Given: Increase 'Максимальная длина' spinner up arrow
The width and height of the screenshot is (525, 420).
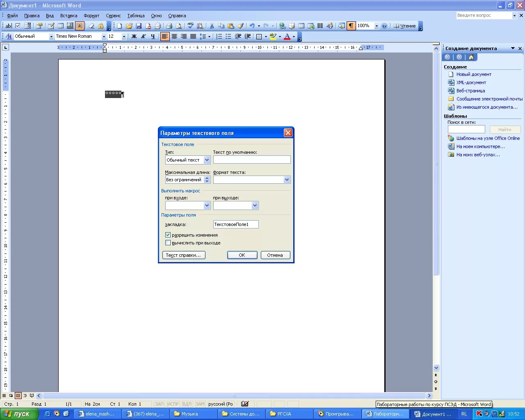Looking at the screenshot, I should pos(207,178).
